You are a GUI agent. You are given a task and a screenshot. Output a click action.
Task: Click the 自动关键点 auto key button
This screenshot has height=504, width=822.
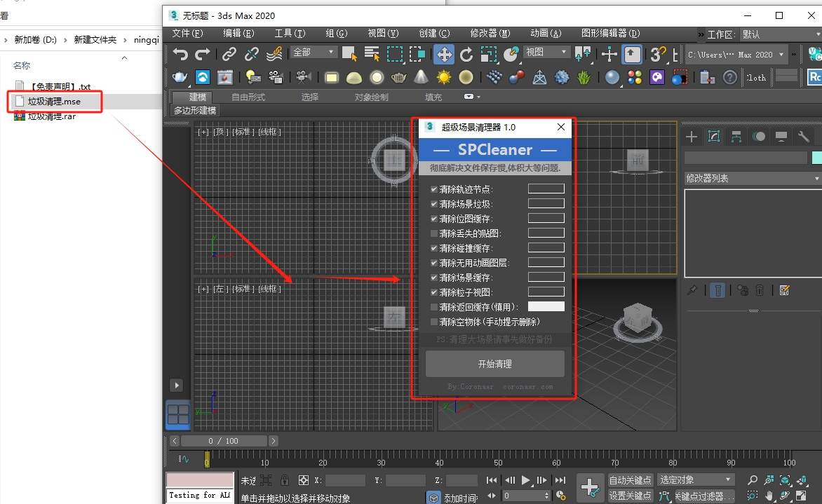(x=630, y=480)
